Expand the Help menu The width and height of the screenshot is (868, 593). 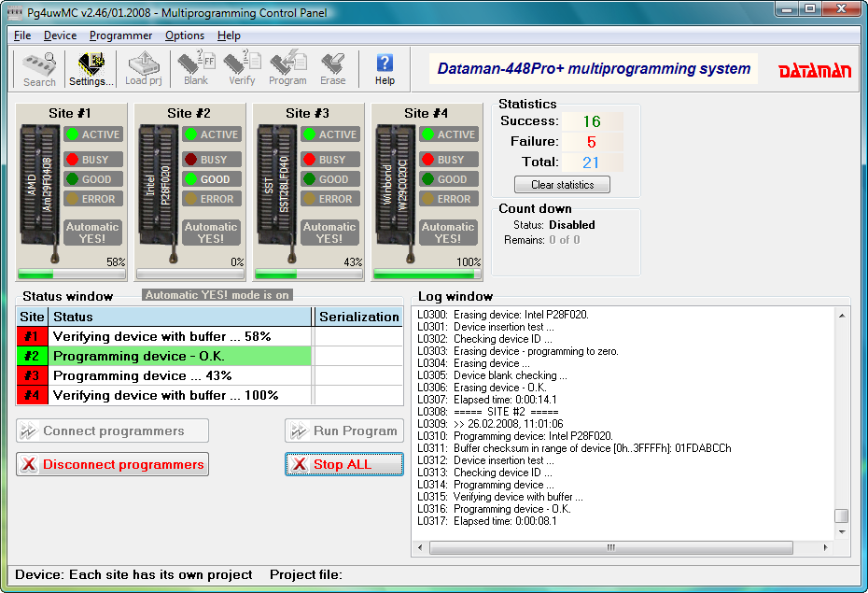click(229, 35)
